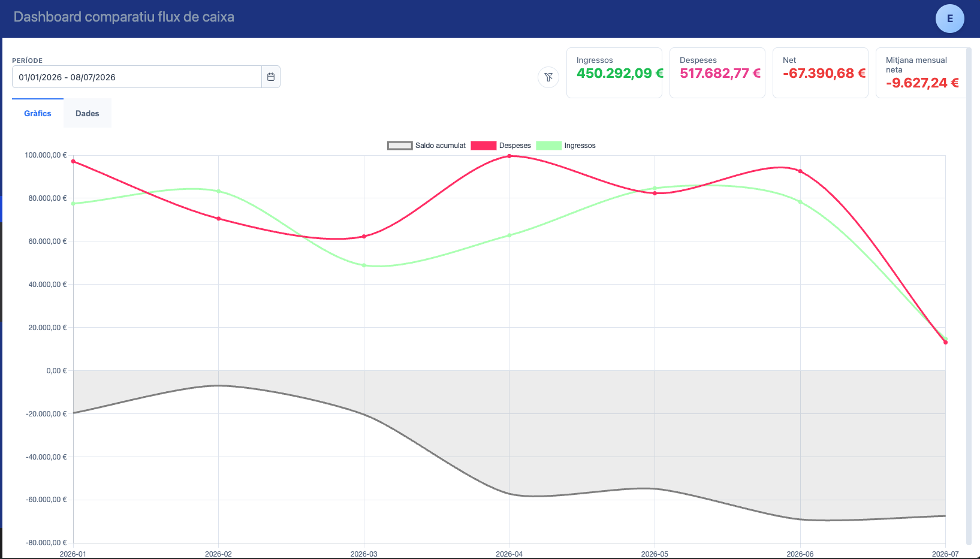
Task: Click the Despeses data point at 2026-02
Action: tap(219, 219)
